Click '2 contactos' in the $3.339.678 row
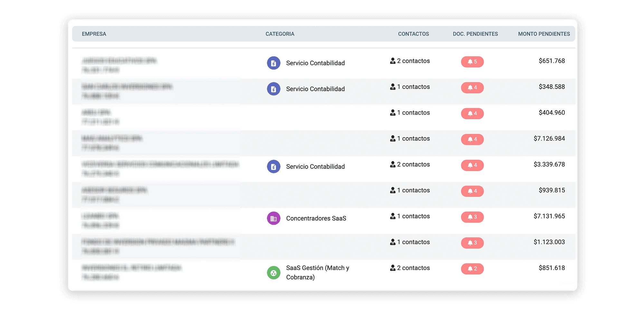Viewport: 644px width, 314px height. coord(413,165)
